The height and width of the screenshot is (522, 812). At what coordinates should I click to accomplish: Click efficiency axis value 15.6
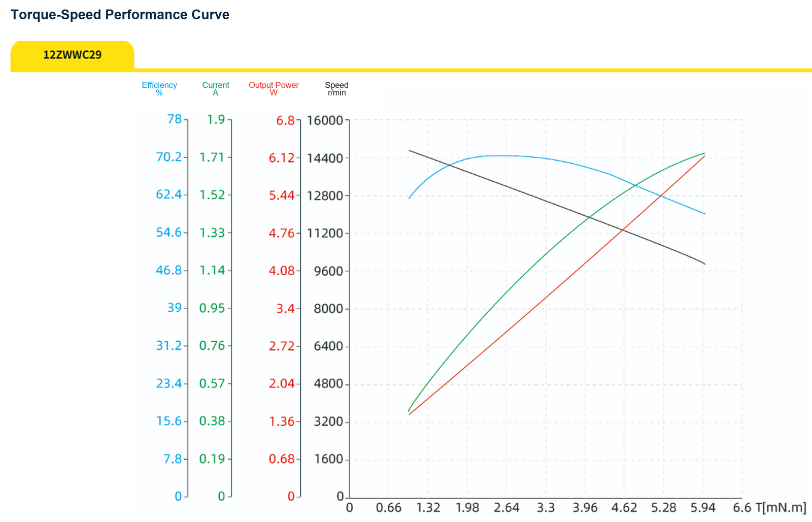(168, 421)
